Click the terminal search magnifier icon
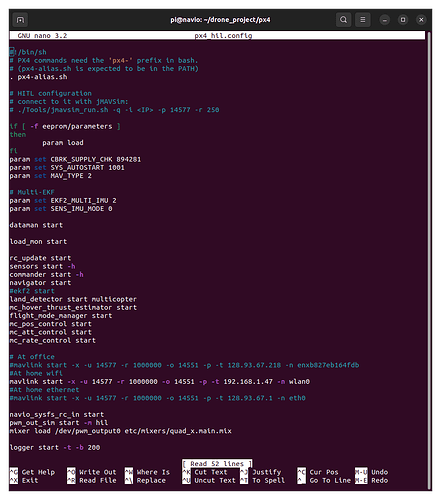Image resolution: width=441 pixels, height=500 pixels. (343, 20)
